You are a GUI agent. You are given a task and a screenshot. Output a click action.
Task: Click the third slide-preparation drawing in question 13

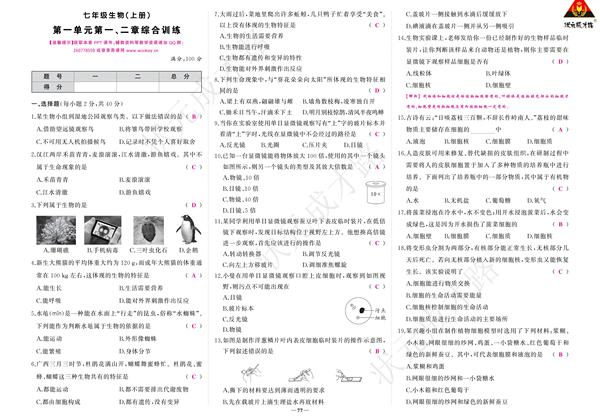(x=348, y=376)
